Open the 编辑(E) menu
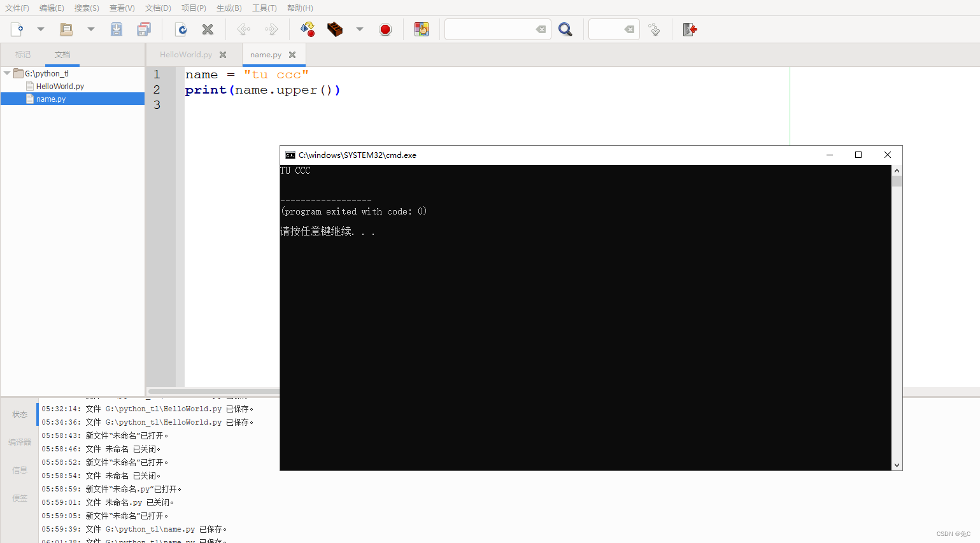980x543 pixels. coord(52,8)
